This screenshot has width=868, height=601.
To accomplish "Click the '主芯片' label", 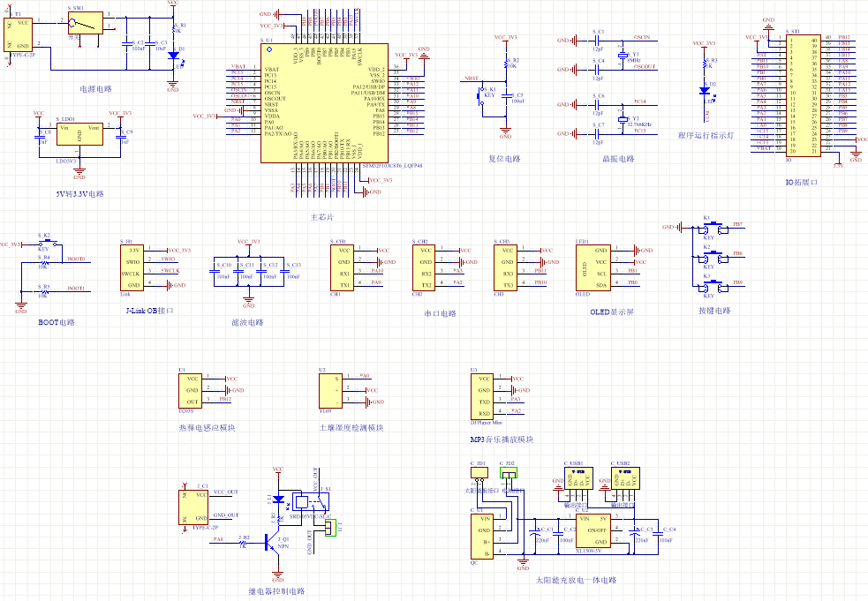I will [322, 217].
